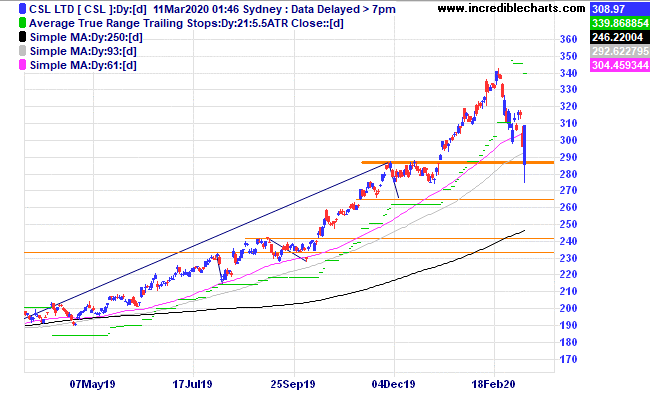Click the 170 price axis label
651x395 pixels.
568,359
